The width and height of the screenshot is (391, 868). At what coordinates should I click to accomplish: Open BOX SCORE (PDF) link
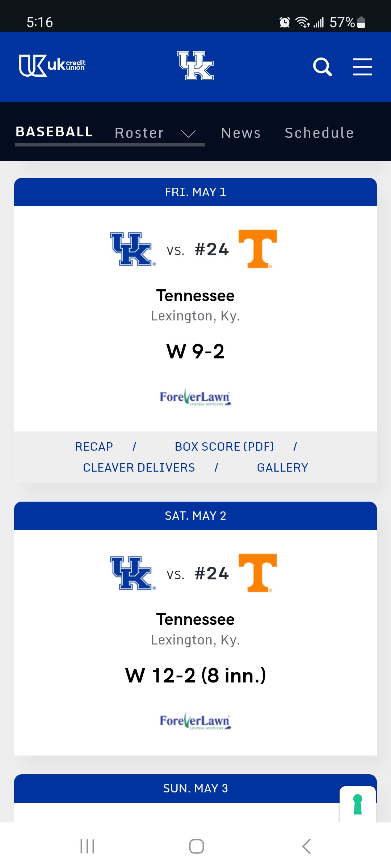pos(224,447)
